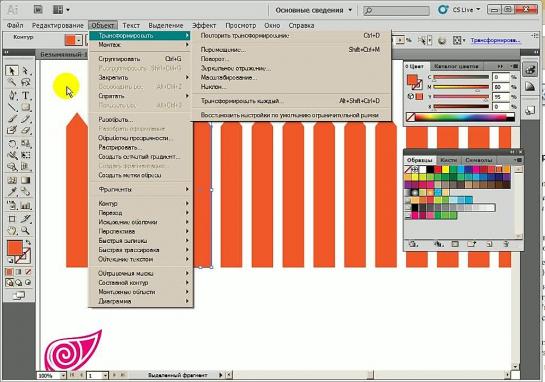Open CS Live button
Image resolution: width=545 pixels, height=382 pixels.
[459, 10]
